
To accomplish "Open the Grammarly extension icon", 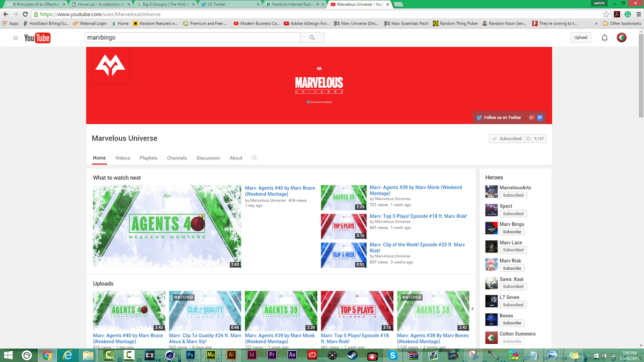I will tap(627, 14).
